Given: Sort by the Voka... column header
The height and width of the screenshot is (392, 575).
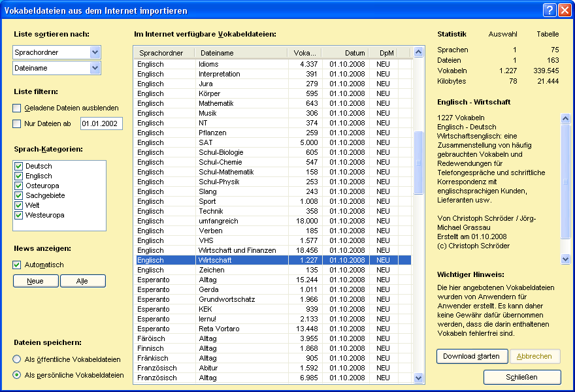Looking at the screenshot, I should (304, 53).
